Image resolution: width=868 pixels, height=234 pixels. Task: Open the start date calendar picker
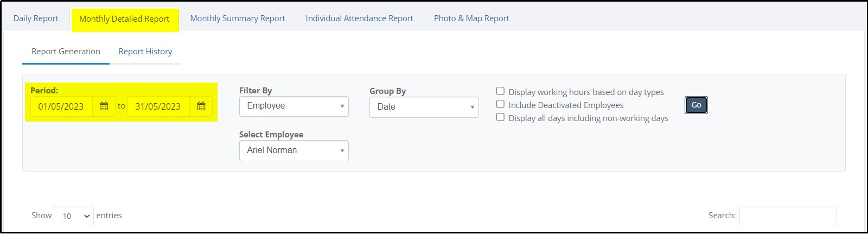tap(104, 106)
